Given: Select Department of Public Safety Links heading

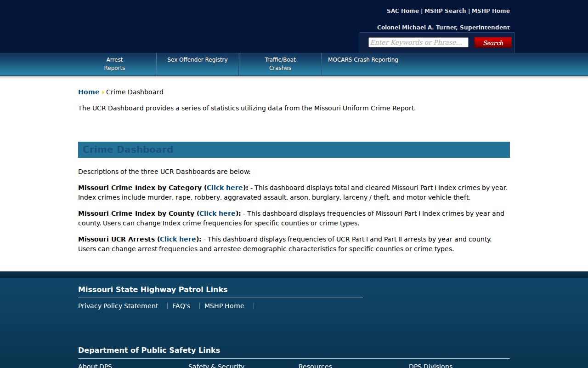Looking at the screenshot, I should (x=149, y=350).
